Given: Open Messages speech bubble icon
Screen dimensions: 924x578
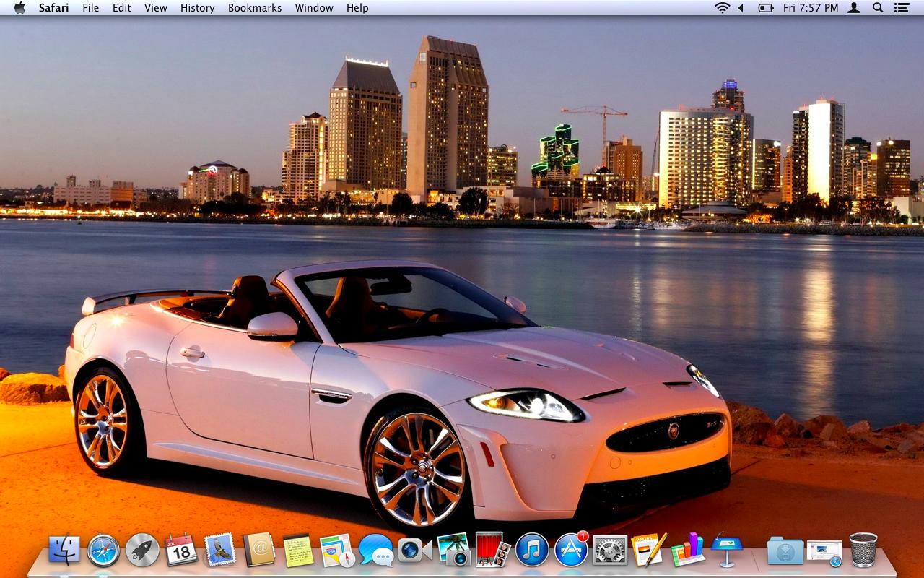Looking at the screenshot, I should click(376, 550).
